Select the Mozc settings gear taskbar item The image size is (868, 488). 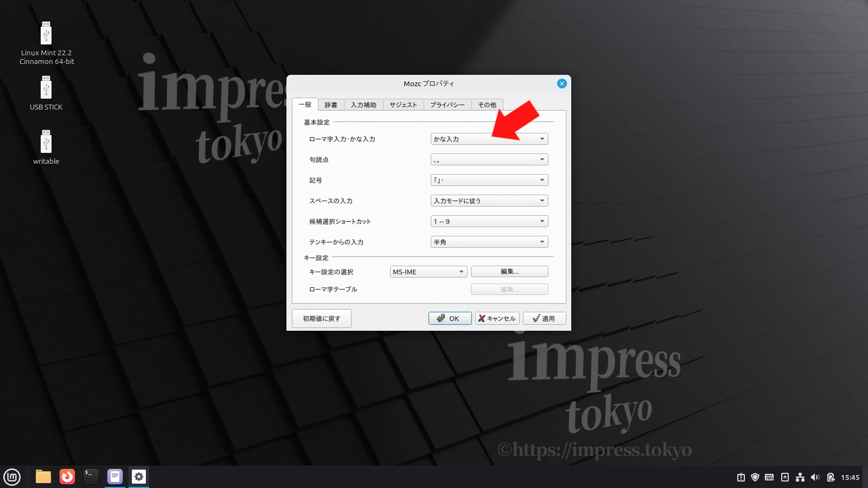coord(139,477)
